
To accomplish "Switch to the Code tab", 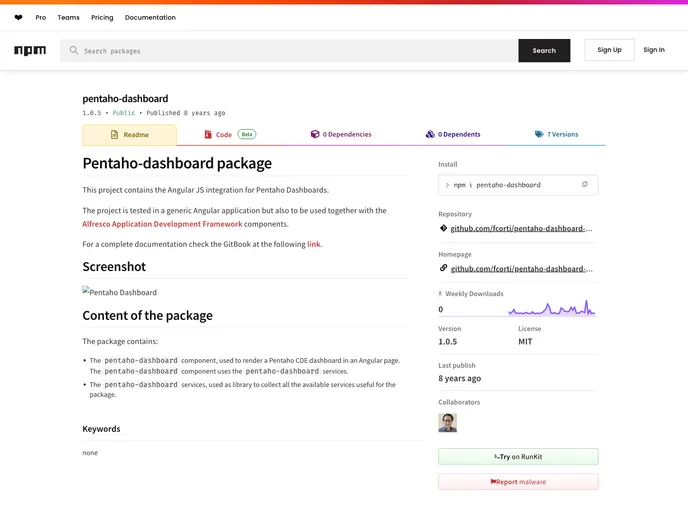I will 230,135.
